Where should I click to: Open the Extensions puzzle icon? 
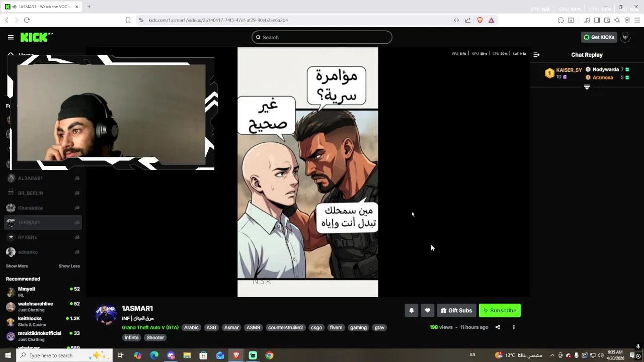tap(560, 20)
